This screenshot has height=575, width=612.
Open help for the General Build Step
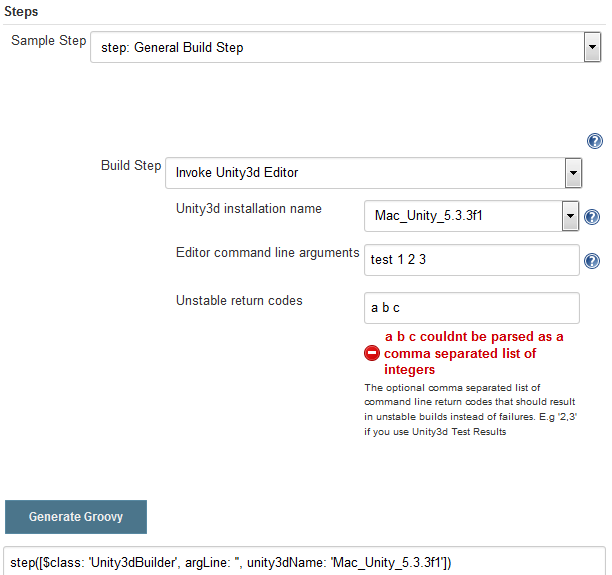click(x=594, y=141)
